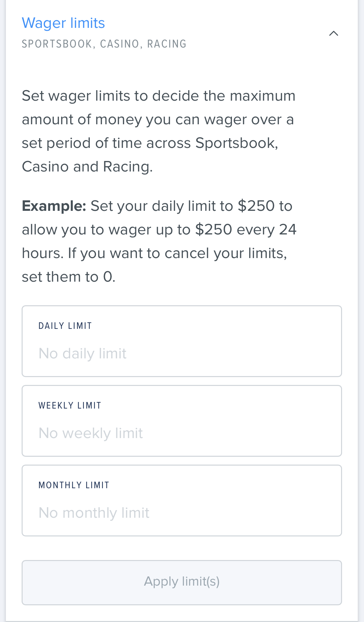Select the No daily limit placeholder text

tap(82, 353)
